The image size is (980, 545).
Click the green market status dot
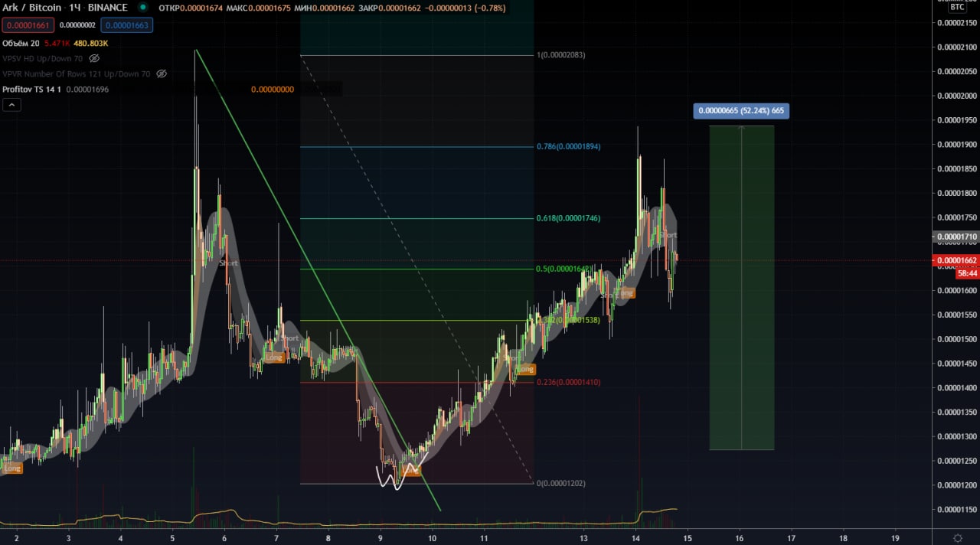(142, 8)
